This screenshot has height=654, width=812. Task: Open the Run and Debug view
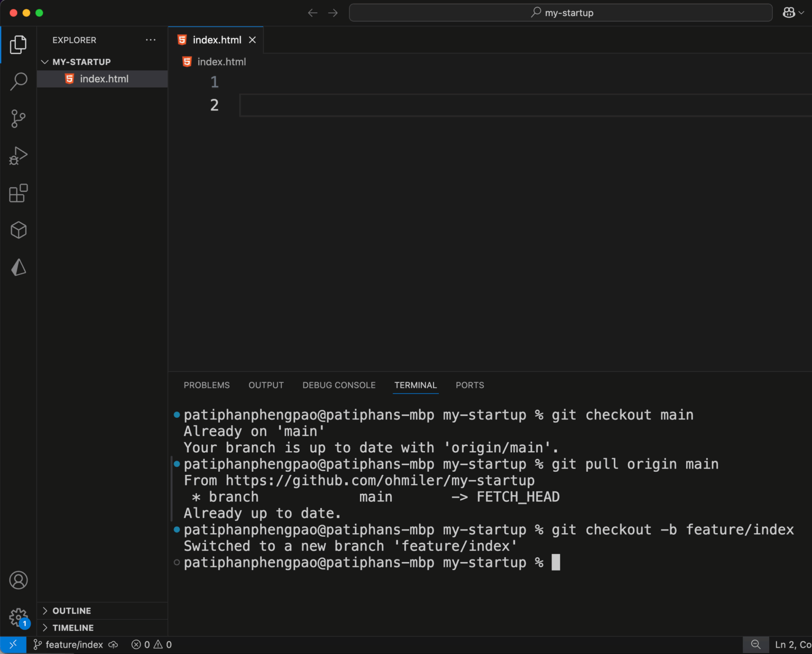18,155
